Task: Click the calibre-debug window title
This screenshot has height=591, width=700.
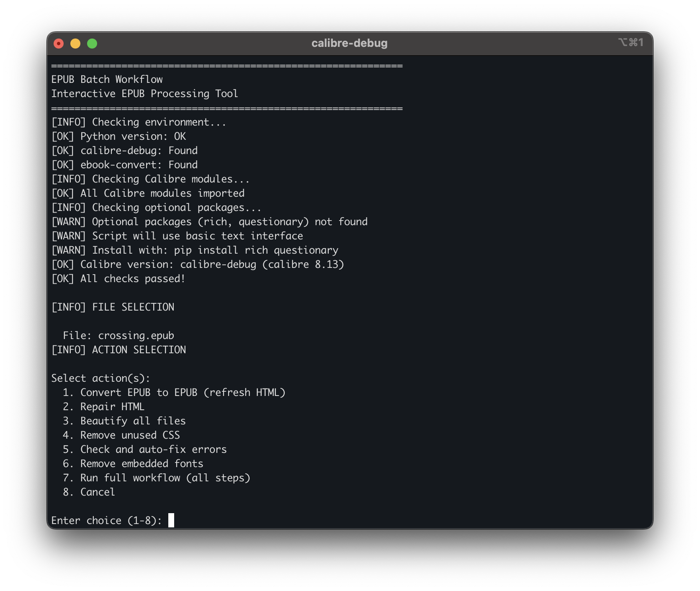Action: coord(350,43)
